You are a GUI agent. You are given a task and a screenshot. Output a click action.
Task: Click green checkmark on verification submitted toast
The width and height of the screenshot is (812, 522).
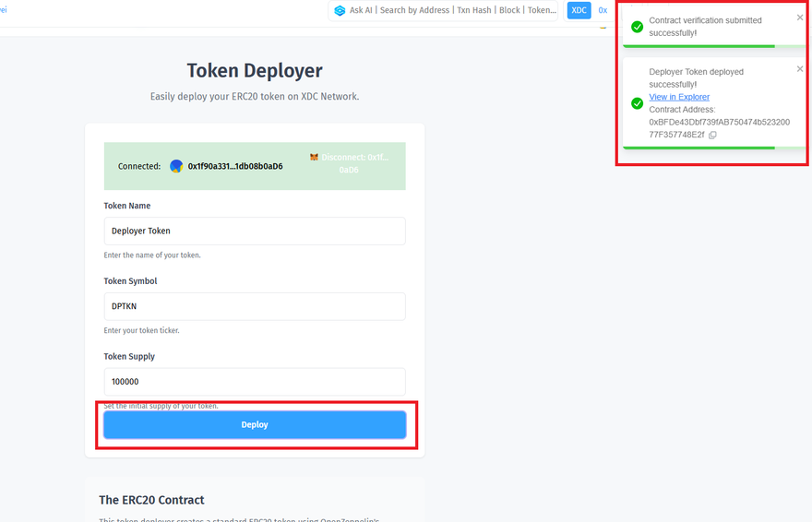click(x=637, y=27)
